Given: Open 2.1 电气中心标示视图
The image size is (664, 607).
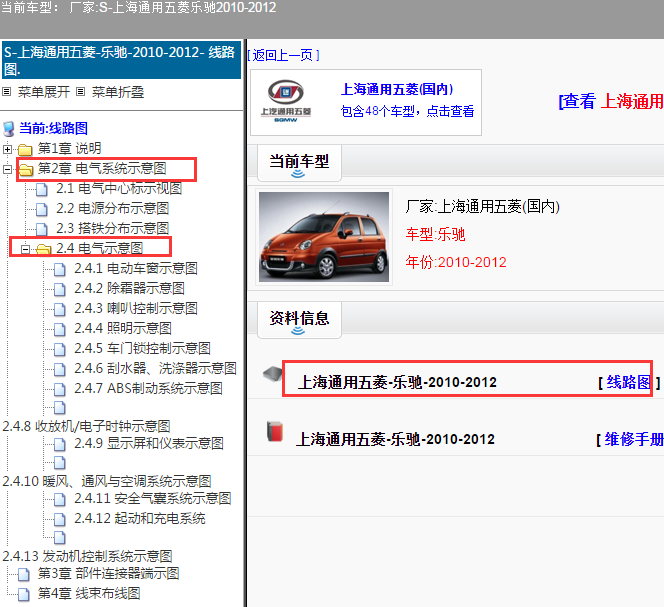Looking at the screenshot, I should [x=119, y=188].
